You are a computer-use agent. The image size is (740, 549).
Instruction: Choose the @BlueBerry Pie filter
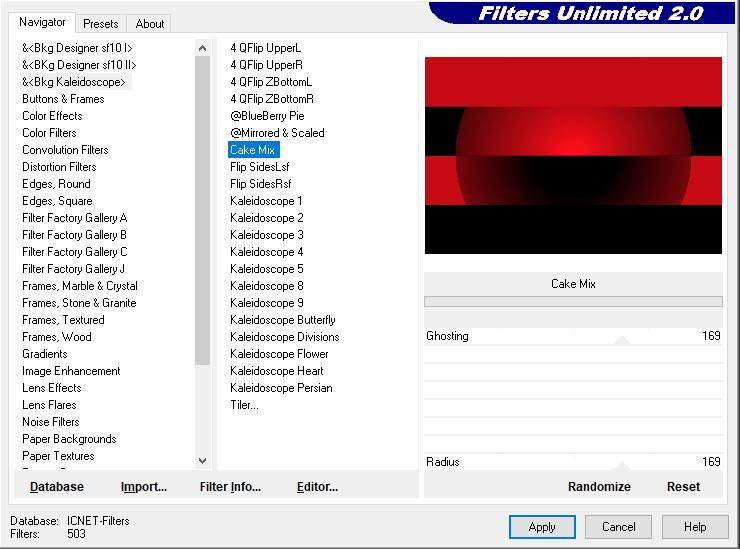[x=267, y=116]
